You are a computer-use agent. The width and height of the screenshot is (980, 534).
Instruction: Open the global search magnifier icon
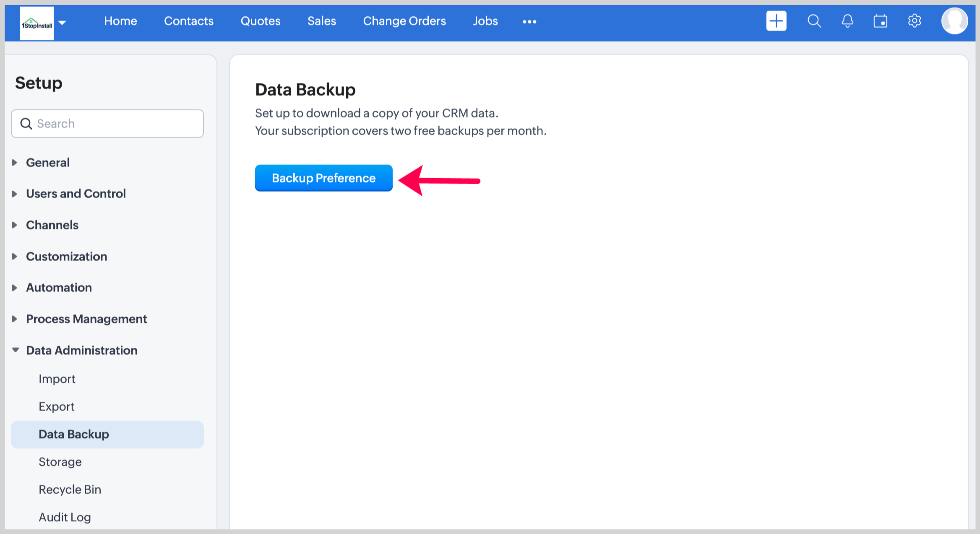(x=814, y=21)
